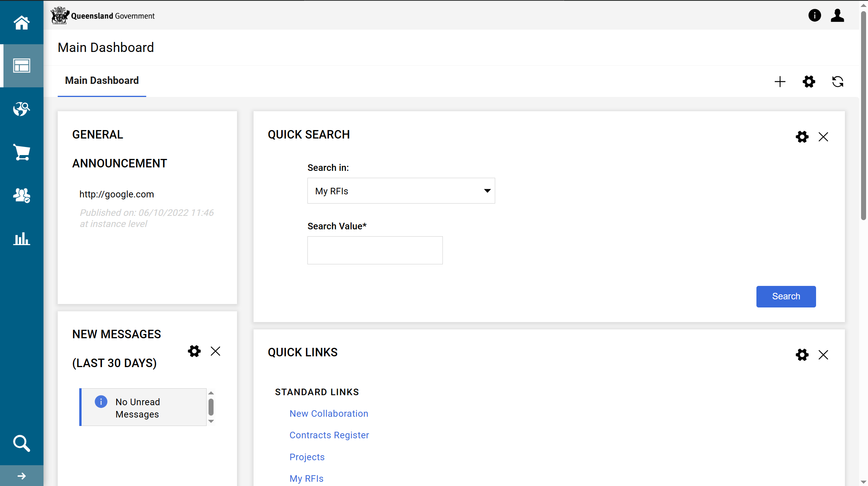The image size is (868, 486).
Task: Add a new dashboard with plus icon
Action: 780,82
